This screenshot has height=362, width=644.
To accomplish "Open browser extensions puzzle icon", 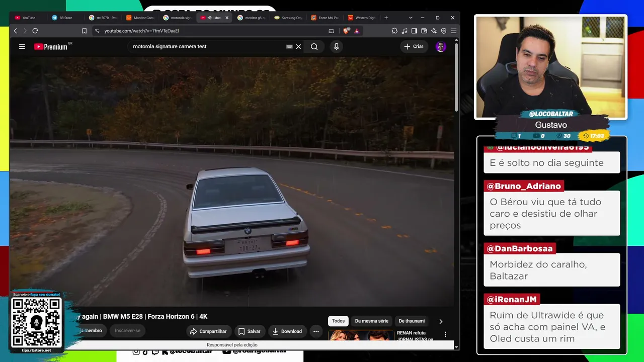I will pos(394,31).
